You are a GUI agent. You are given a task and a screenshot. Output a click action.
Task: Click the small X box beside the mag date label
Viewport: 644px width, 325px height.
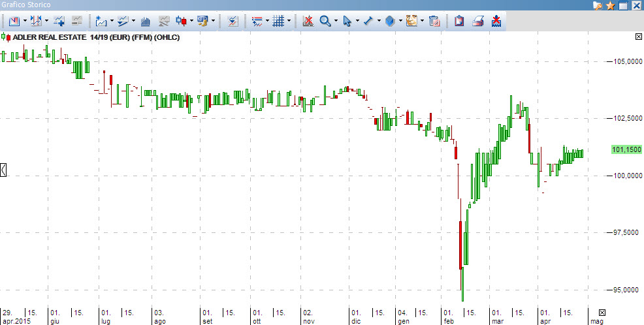602,313
